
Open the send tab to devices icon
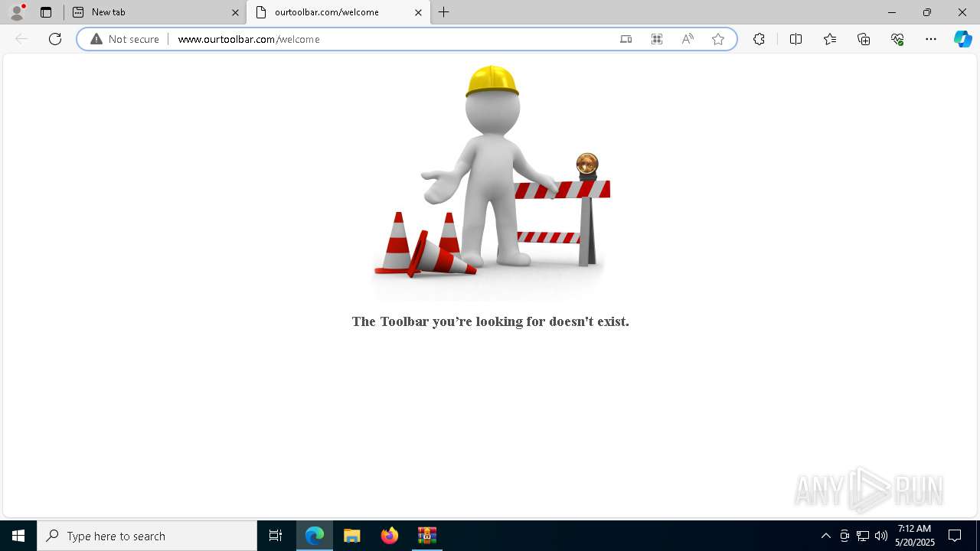click(626, 39)
